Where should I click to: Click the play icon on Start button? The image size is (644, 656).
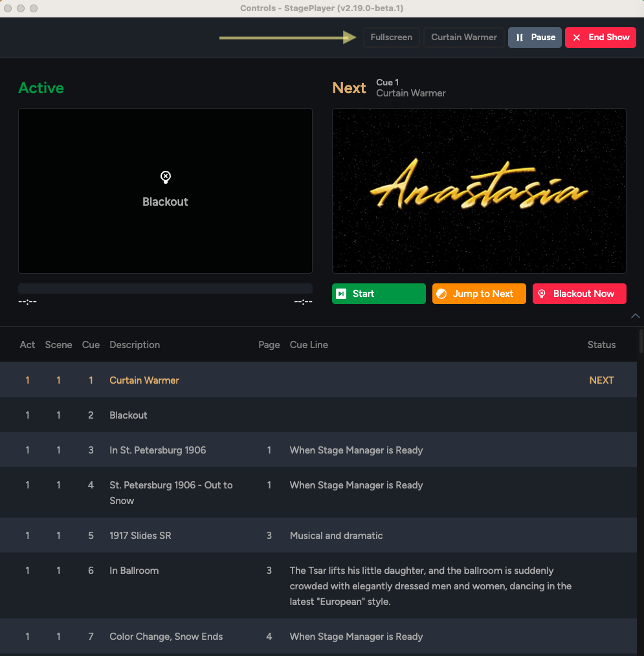tap(342, 294)
